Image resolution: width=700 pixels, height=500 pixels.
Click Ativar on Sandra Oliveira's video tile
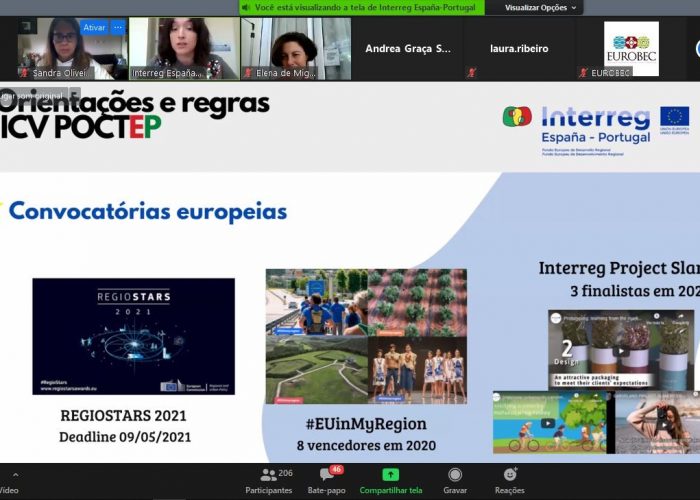pos(94,27)
